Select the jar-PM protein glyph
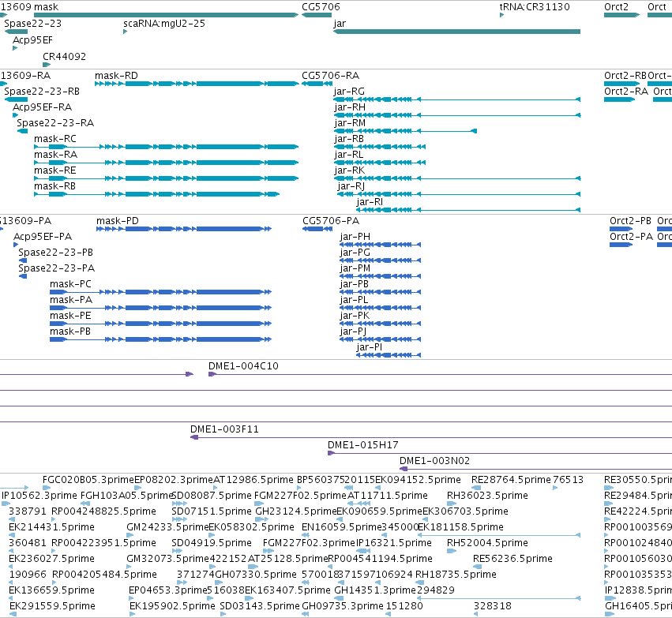The height and width of the screenshot is (618, 672). tap(380, 276)
